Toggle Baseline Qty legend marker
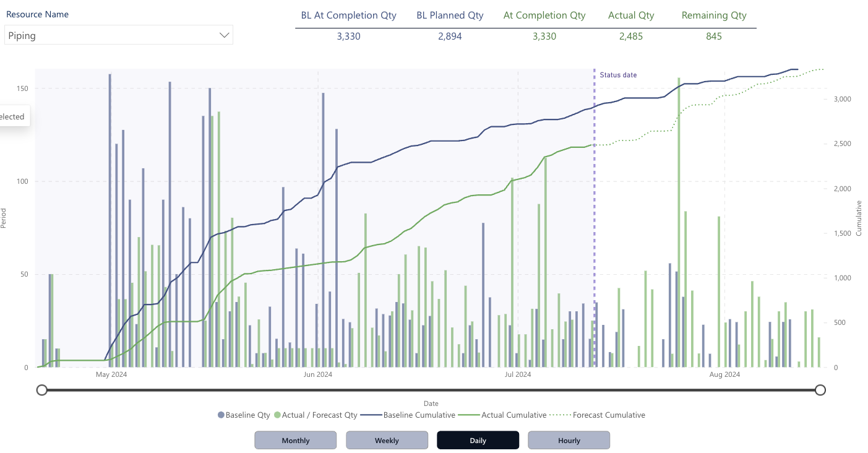The width and height of the screenshot is (868, 453). point(221,415)
